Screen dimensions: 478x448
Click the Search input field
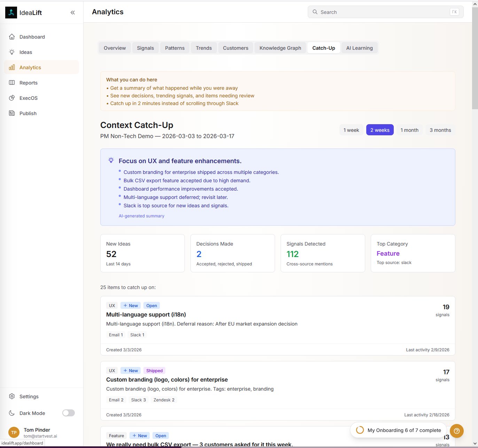point(383,12)
